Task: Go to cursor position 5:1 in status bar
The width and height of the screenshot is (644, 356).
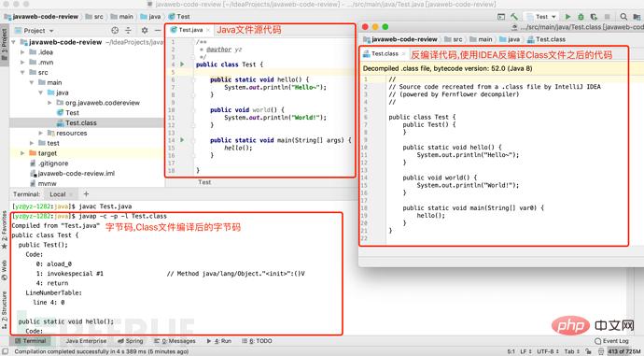Action: click(x=511, y=351)
